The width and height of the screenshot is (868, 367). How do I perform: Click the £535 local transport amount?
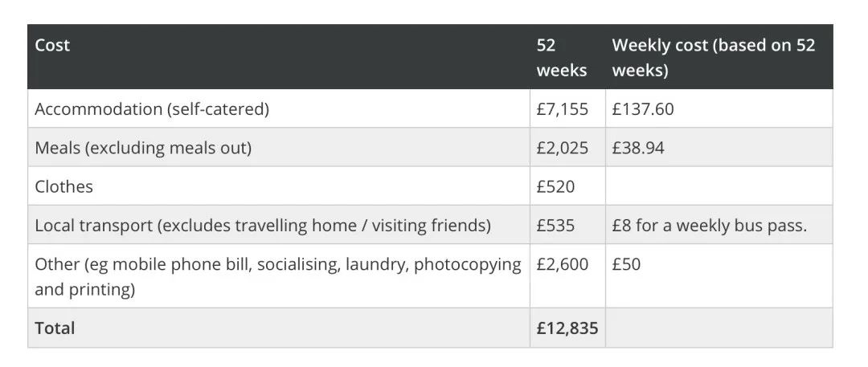[555, 225]
